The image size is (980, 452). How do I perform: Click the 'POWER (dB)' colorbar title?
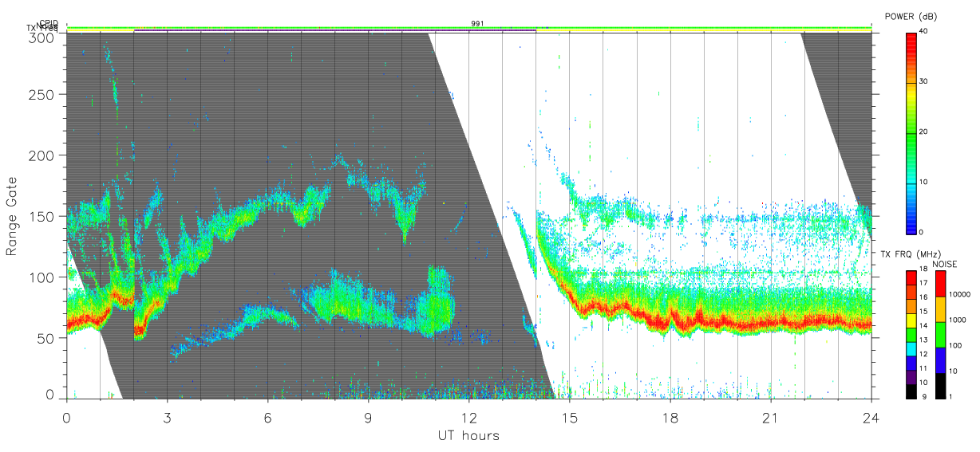[911, 17]
